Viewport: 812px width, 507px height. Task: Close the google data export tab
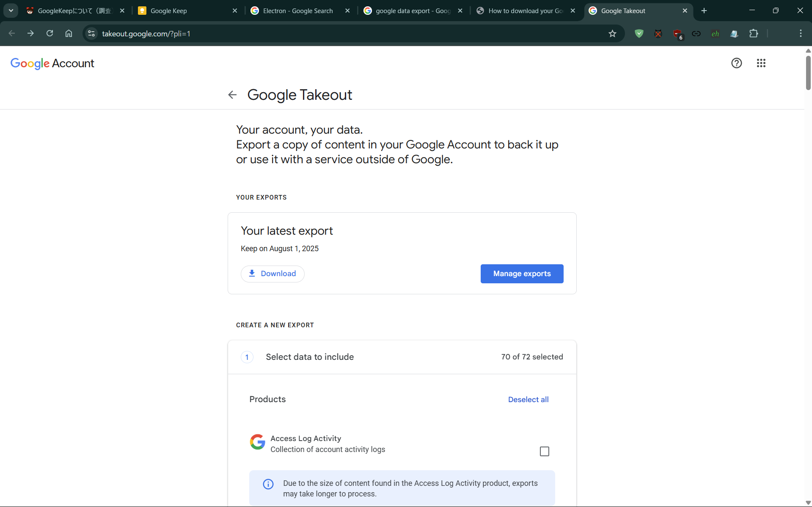pos(460,11)
